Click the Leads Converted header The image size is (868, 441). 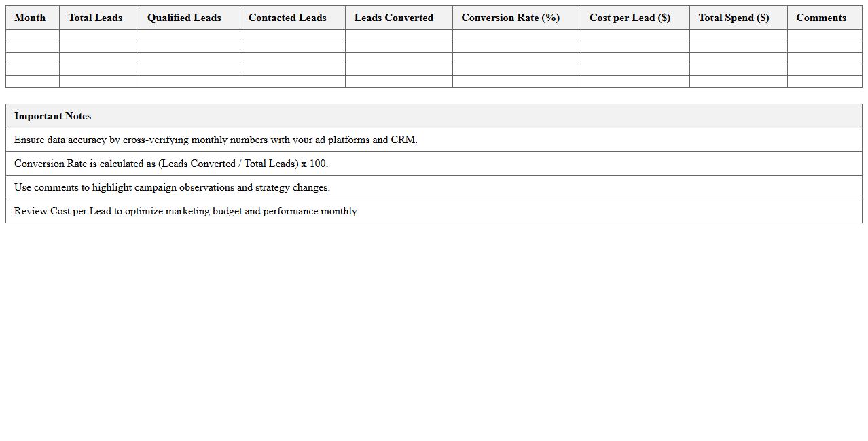tap(393, 18)
